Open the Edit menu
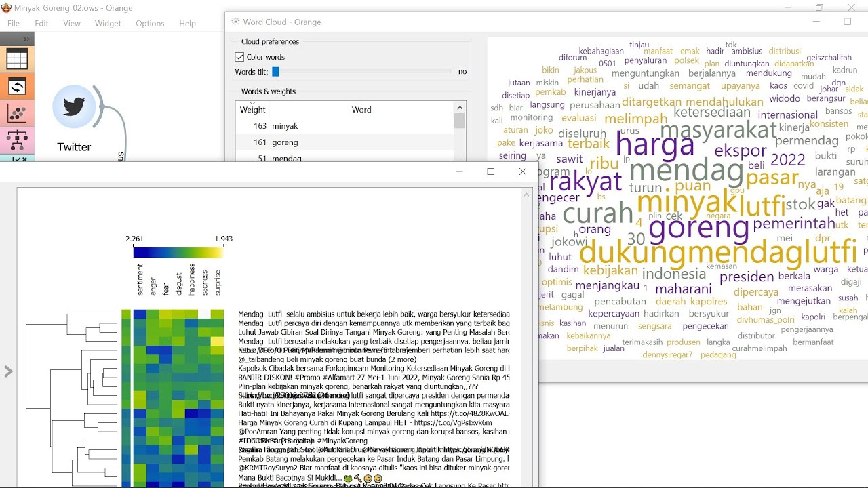This screenshot has width=868, height=488. coord(42,23)
